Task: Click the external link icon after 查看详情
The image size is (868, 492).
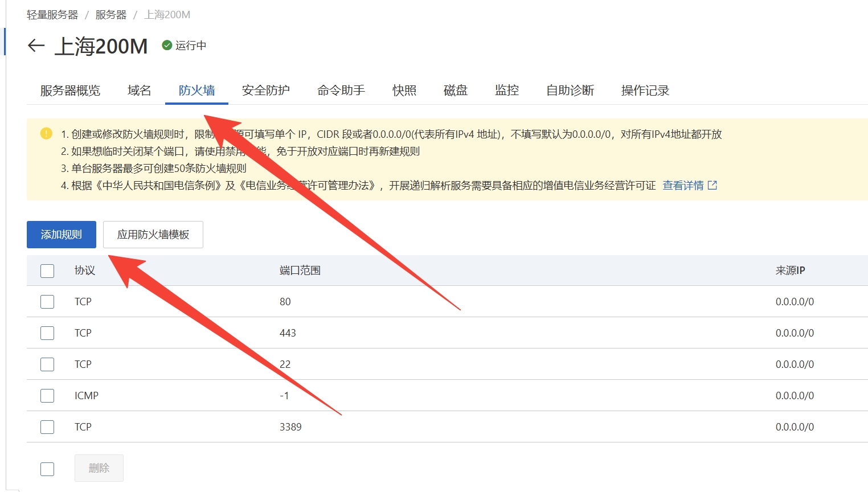Action: tap(713, 185)
